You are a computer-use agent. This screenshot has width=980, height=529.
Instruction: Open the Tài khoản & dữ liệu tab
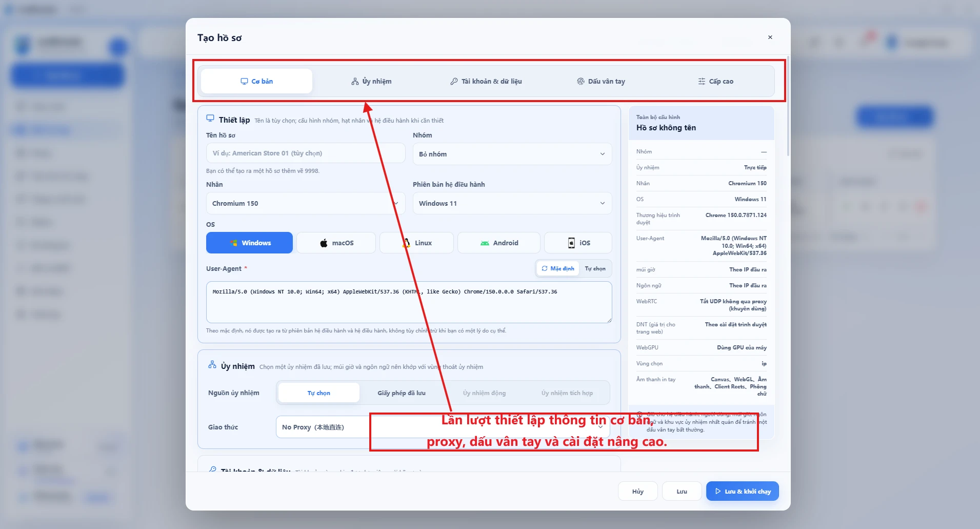(x=486, y=81)
